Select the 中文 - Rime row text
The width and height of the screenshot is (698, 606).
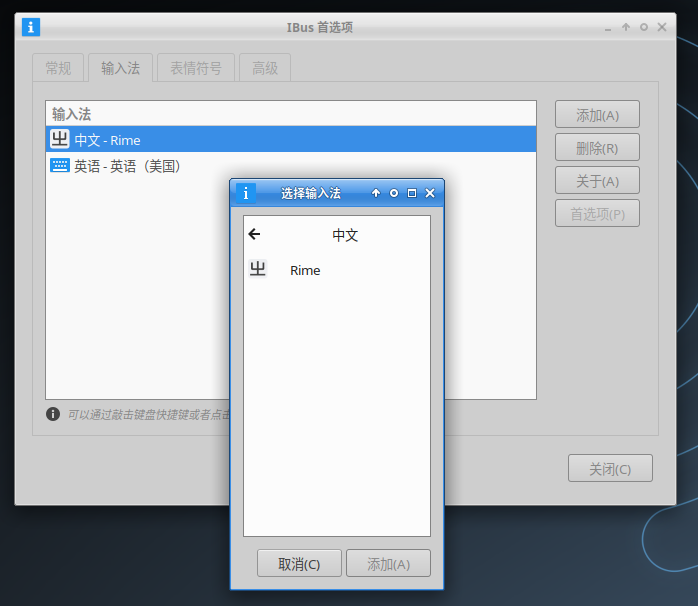click(x=107, y=140)
